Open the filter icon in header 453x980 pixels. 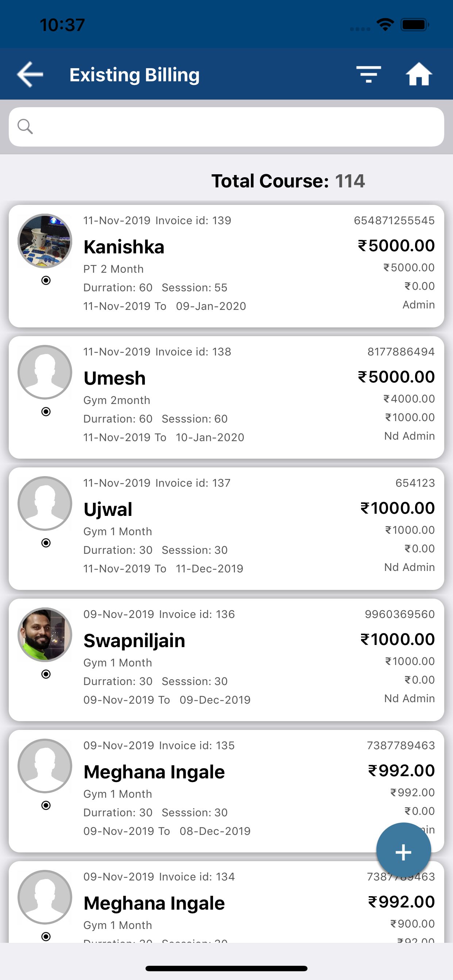coord(368,74)
